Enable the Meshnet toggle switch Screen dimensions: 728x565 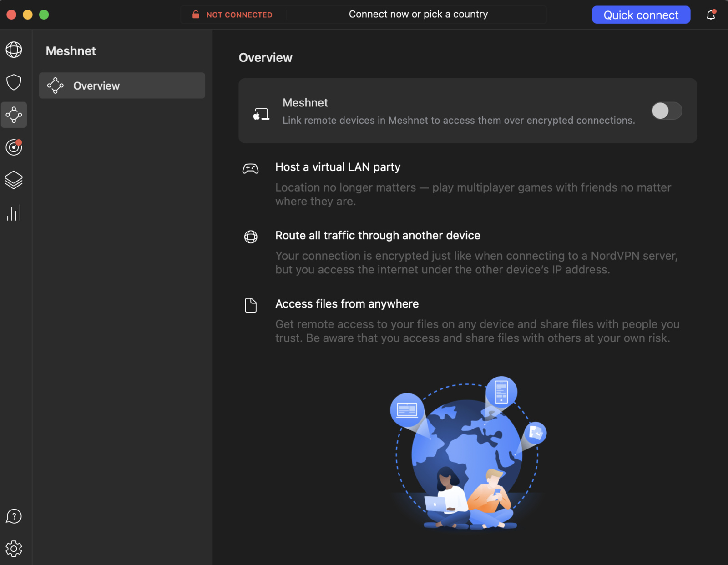click(667, 111)
